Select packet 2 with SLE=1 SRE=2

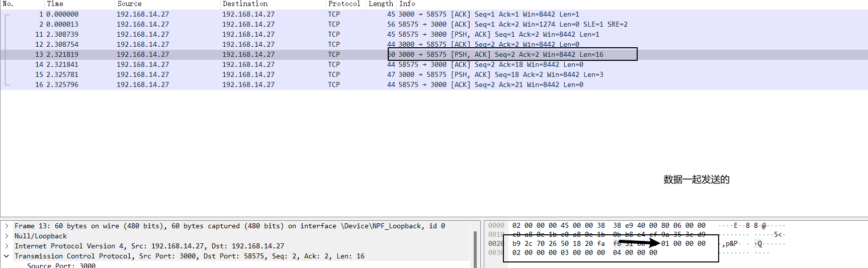[201, 25]
